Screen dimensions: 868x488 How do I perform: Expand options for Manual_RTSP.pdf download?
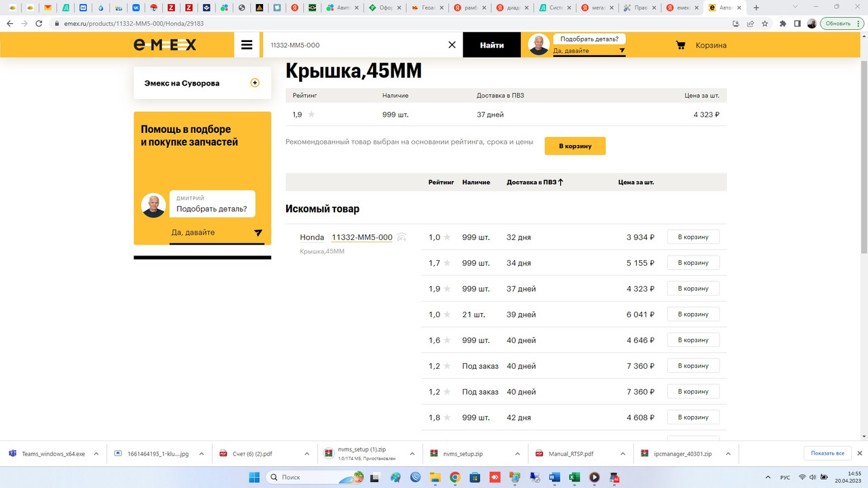[x=623, y=453]
